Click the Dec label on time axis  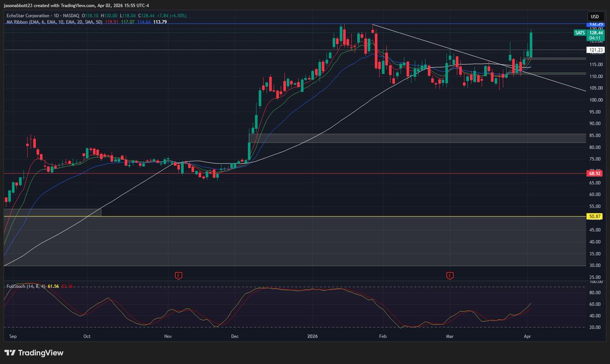point(235,337)
